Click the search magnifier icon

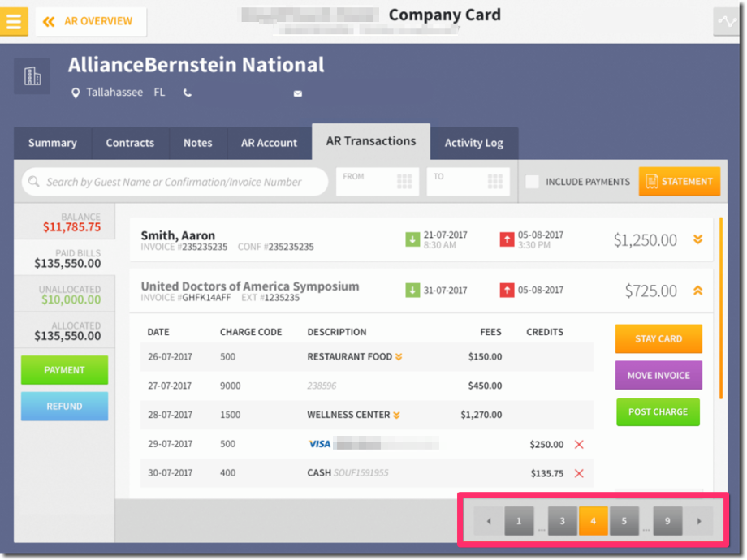point(33,182)
